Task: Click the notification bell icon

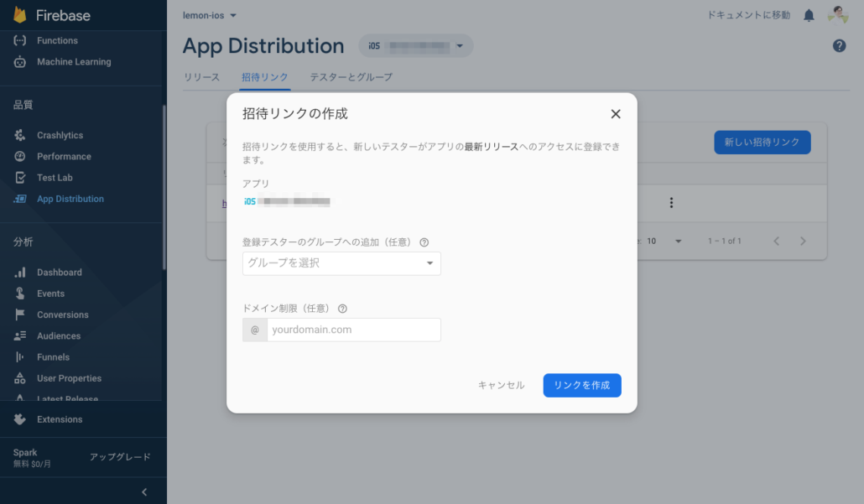Action: click(x=809, y=15)
